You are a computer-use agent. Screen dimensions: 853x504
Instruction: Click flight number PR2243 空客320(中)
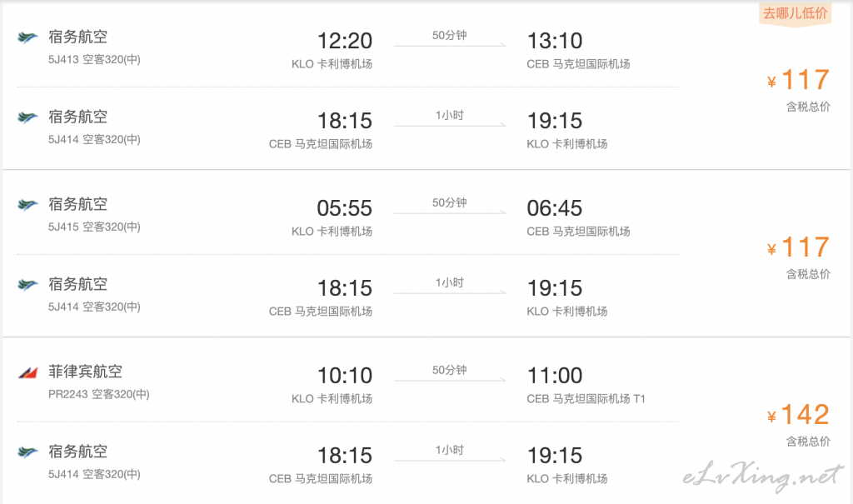98,395
